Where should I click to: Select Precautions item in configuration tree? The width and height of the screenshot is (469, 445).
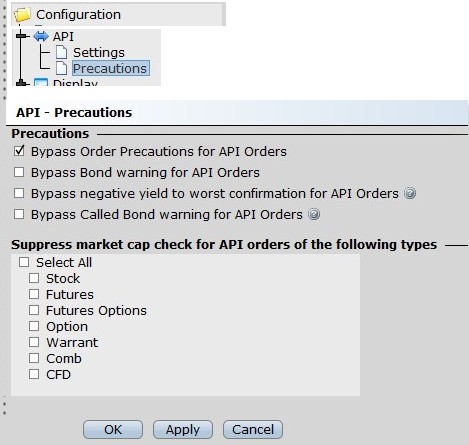pos(110,68)
